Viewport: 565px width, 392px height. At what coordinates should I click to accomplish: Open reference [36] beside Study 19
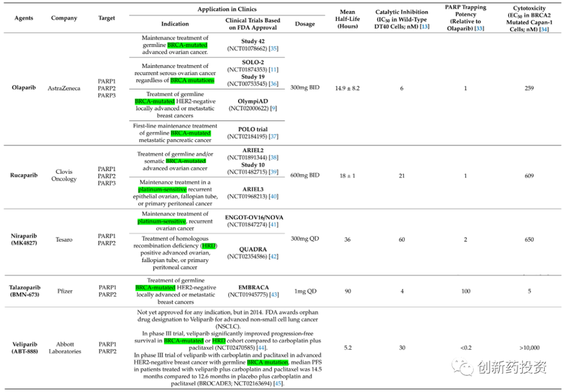[x=274, y=84]
